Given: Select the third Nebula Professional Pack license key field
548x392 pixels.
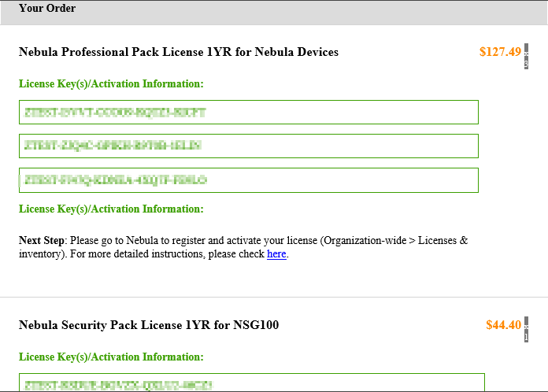Looking at the screenshot, I should pyautogui.click(x=249, y=180).
